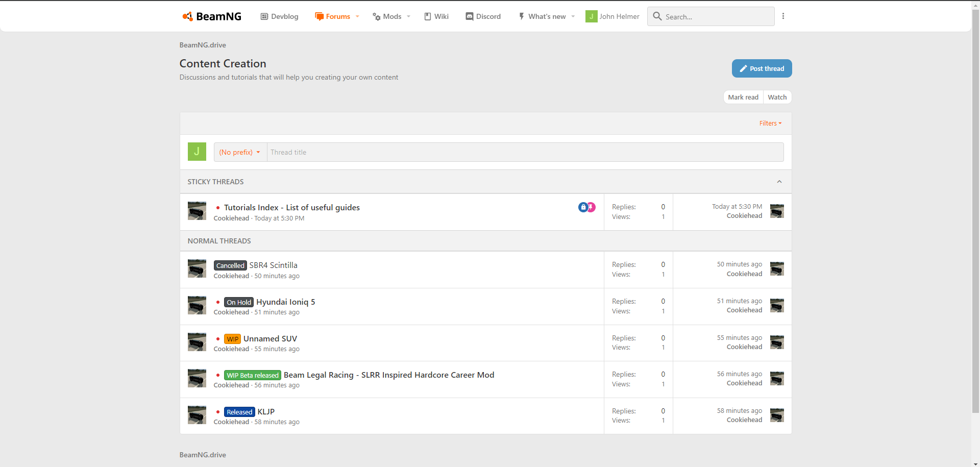
Task: Open the Devblog page
Action: pos(279,16)
